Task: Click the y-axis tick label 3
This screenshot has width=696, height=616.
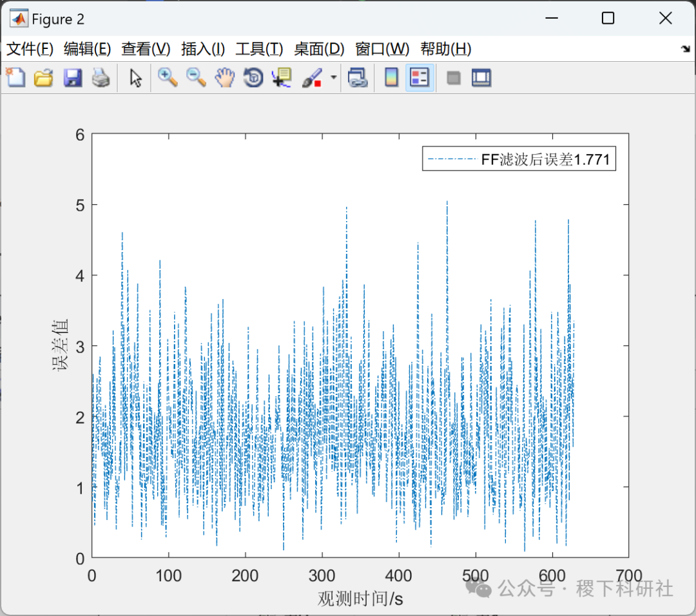Action: click(80, 347)
